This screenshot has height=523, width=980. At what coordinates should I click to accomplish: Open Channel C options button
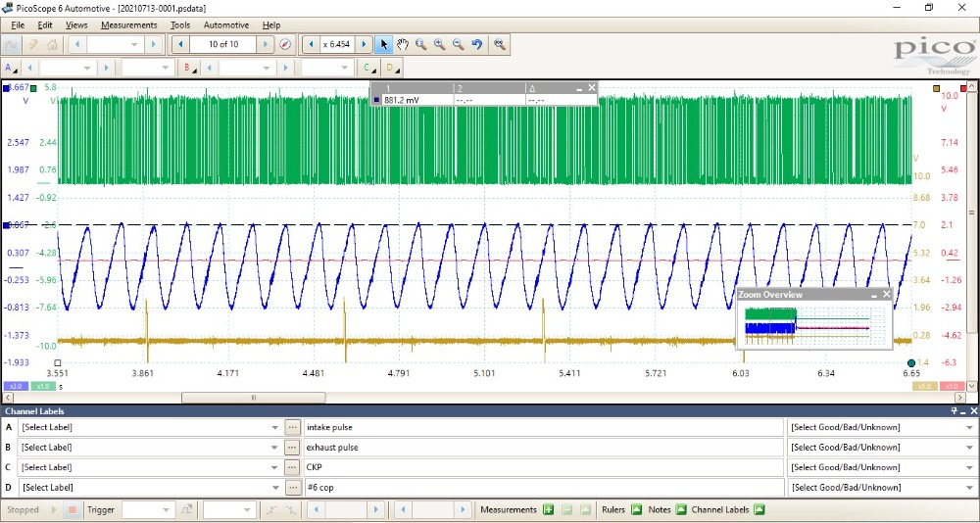click(x=369, y=68)
